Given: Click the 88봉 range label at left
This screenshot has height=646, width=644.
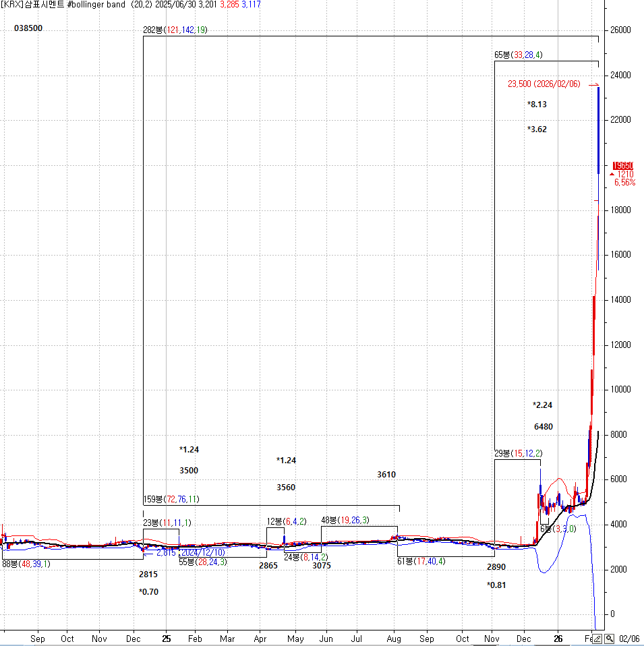Looking at the screenshot, I should [26, 564].
